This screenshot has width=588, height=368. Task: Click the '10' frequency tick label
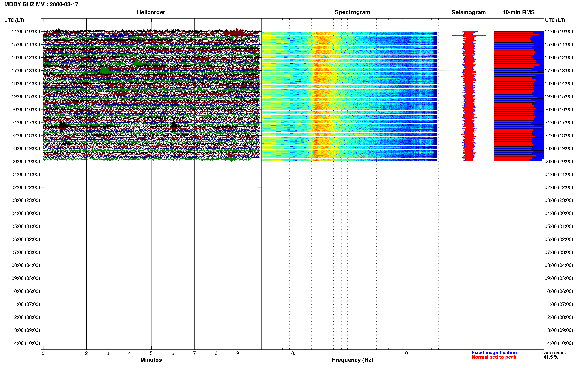tap(405, 353)
